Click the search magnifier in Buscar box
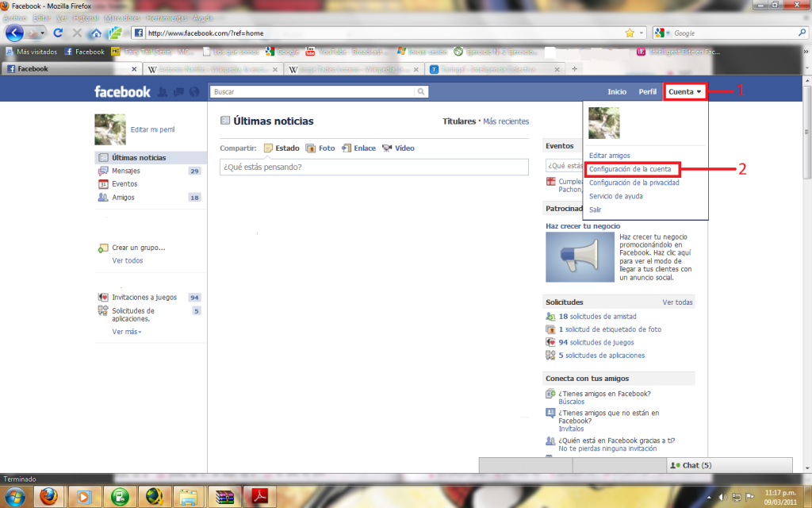 [421, 92]
